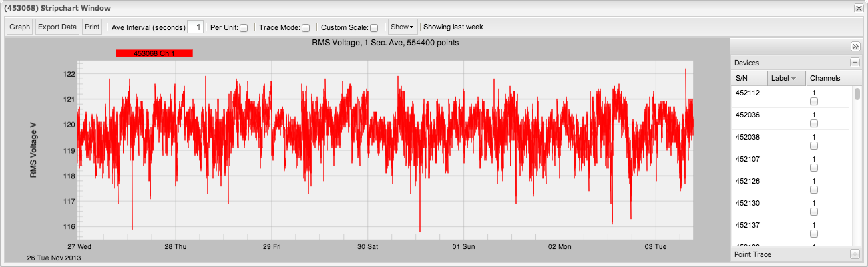Click Export Data button
The height and width of the screenshot is (267, 868).
57,27
